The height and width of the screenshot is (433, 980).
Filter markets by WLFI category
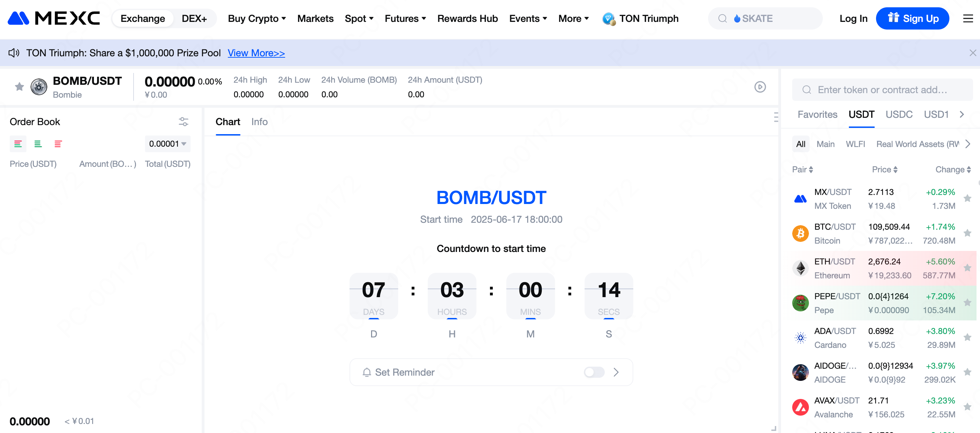click(855, 144)
